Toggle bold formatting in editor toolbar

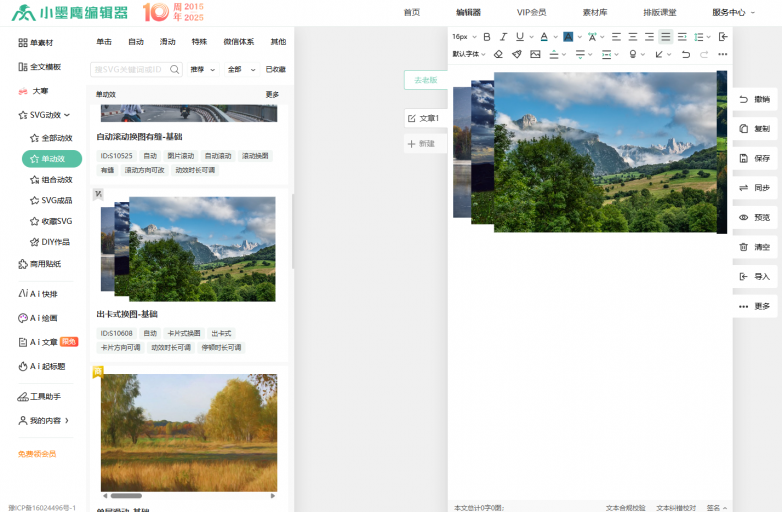pos(487,37)
